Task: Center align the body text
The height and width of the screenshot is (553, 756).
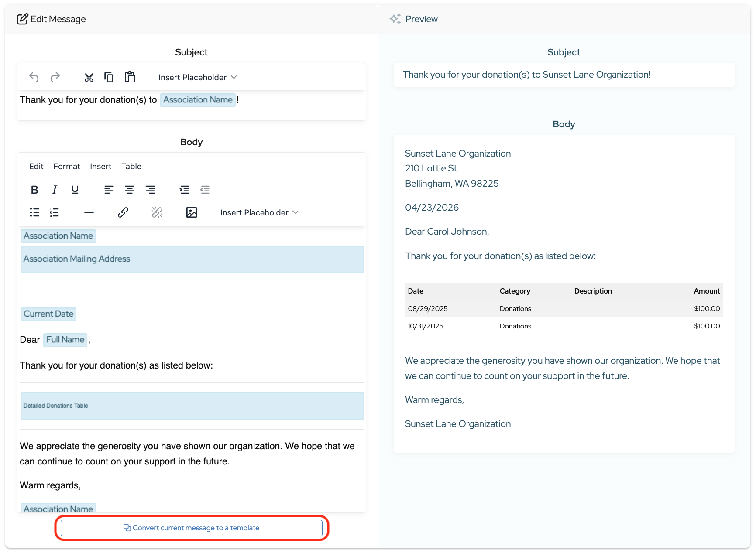Action: 130,190
